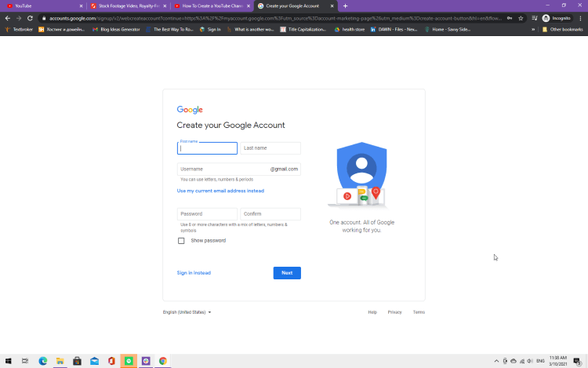The image size is (588, 368).
Task: Launch Microsoft Edge from the taskbar
Action: coord(43,361)
